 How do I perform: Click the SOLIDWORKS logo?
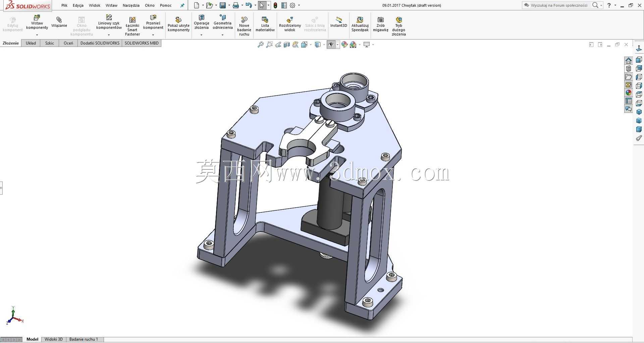pos(28,5)
